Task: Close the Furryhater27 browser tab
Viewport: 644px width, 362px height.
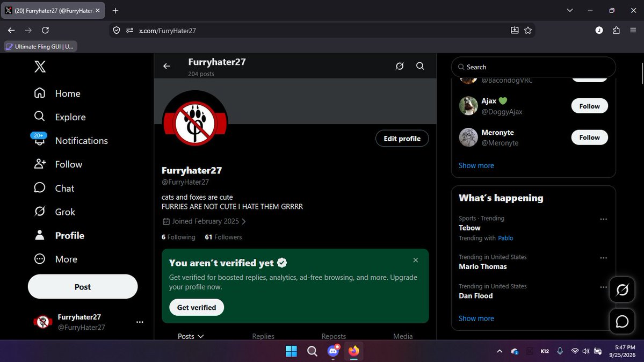Action: [98, 11]
